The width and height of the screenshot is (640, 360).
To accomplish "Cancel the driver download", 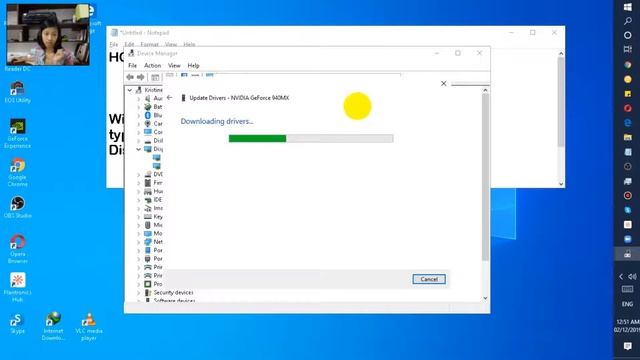I will tap(429, 279).
